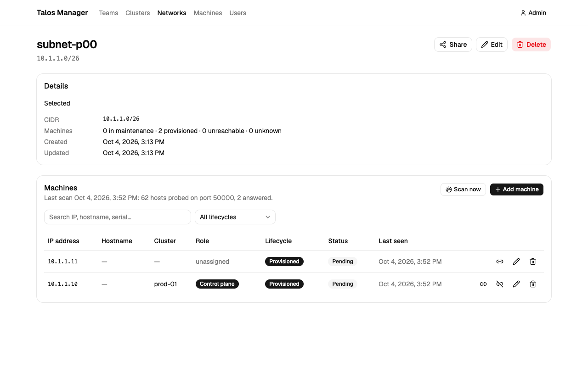The height and width of the screenshot is (373, 588).
Task: Go to the Users page
Action: (238, 13)
